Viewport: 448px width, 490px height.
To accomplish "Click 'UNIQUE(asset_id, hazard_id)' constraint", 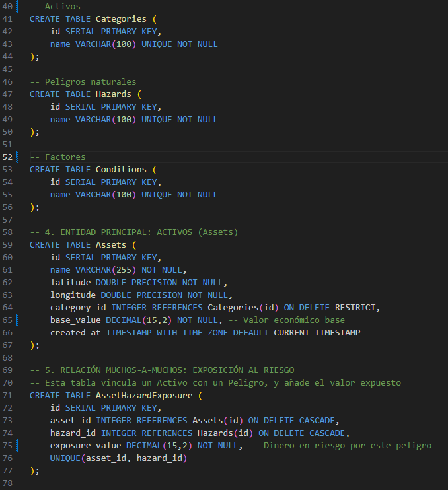I will click(118, 458).
